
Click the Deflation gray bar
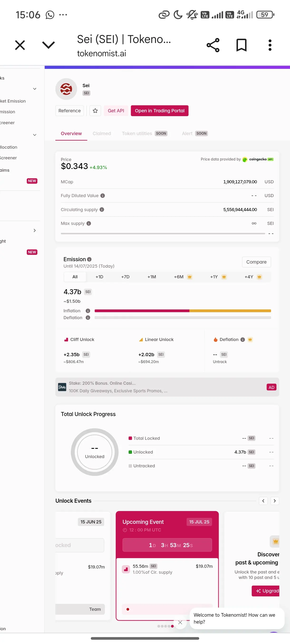(x=183, y=318)
